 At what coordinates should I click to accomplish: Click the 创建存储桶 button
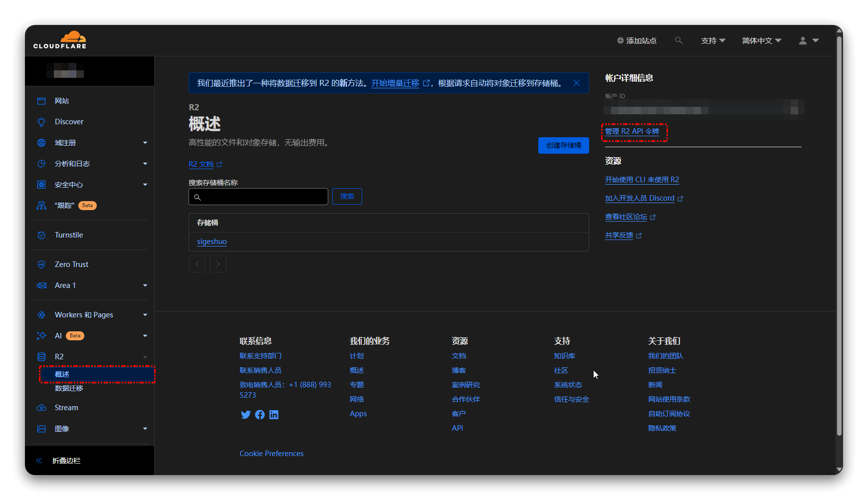[x=564, y=145]
